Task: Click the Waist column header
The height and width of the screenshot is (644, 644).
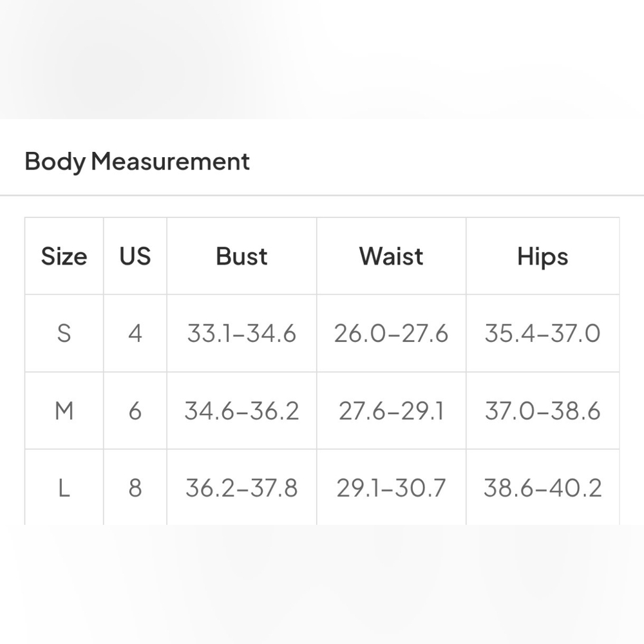Action: click(x=391, y=256)
